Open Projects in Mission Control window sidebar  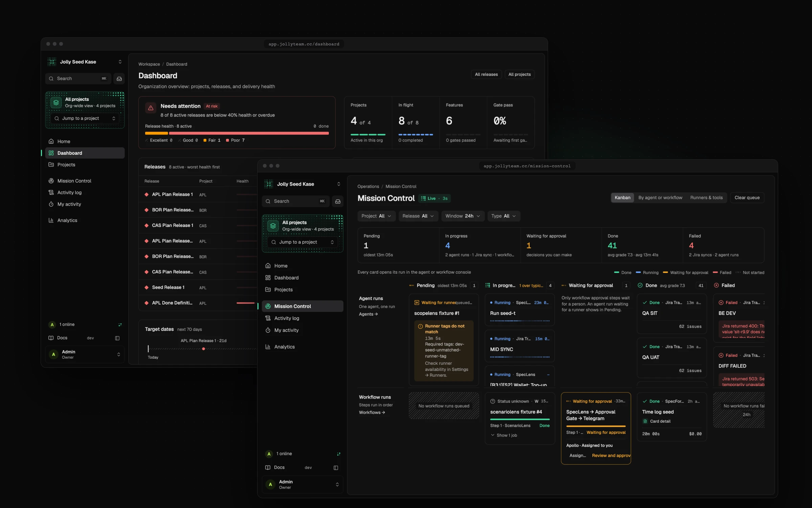(302, 290)
